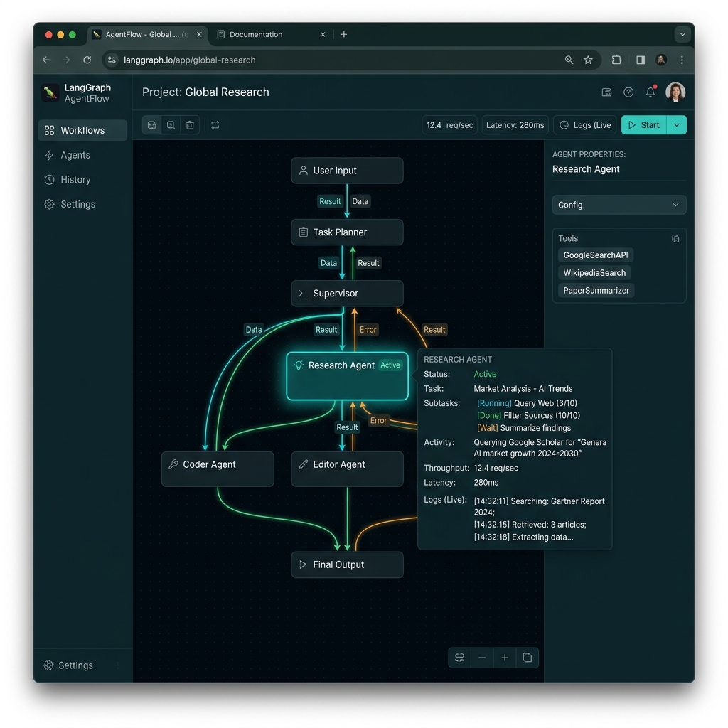This screenshot has height=728, width=728.
Task: Open the dropdown arrow beside Start
Action: (x=677, y=125)
